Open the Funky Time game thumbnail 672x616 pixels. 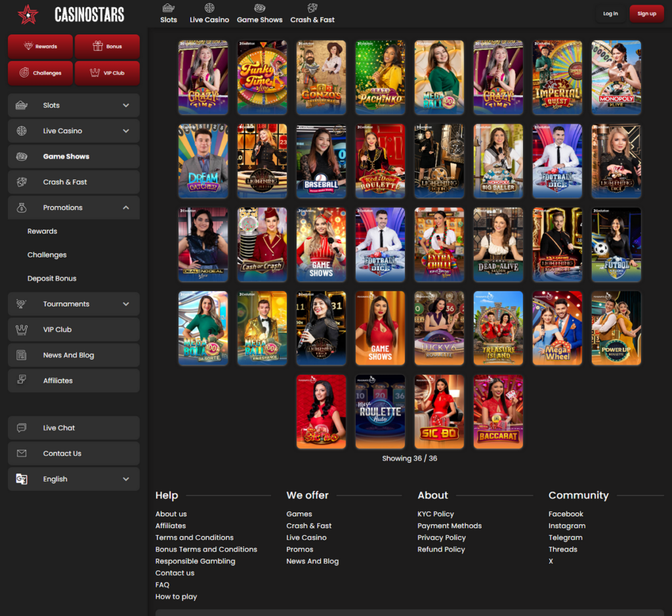point(262,77)
